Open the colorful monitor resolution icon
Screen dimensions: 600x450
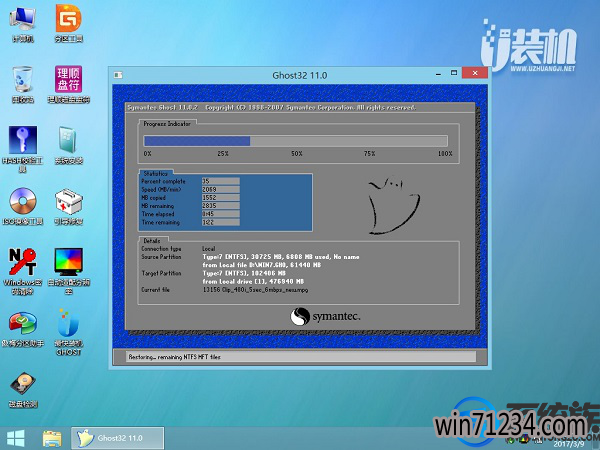tap(68, 264)
